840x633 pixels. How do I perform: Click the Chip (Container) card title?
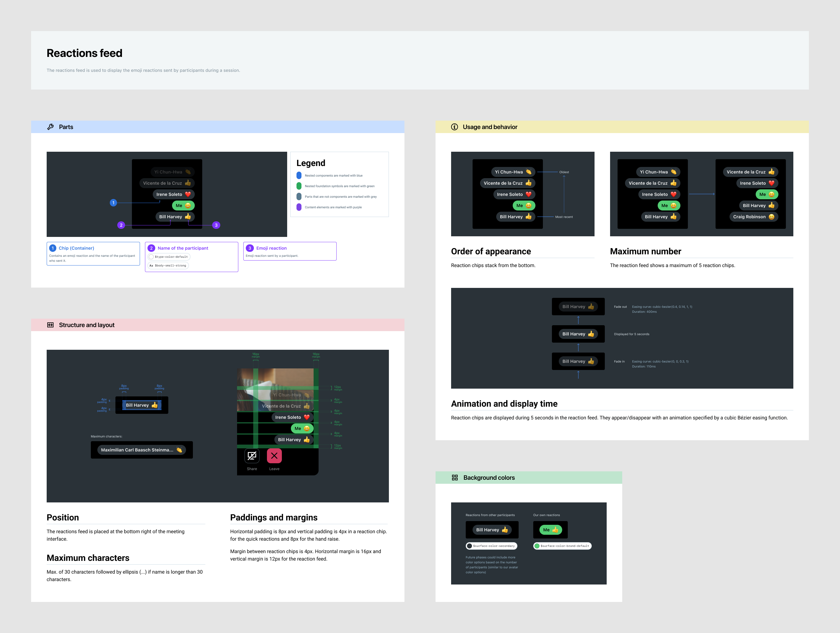tap(76, 248)
